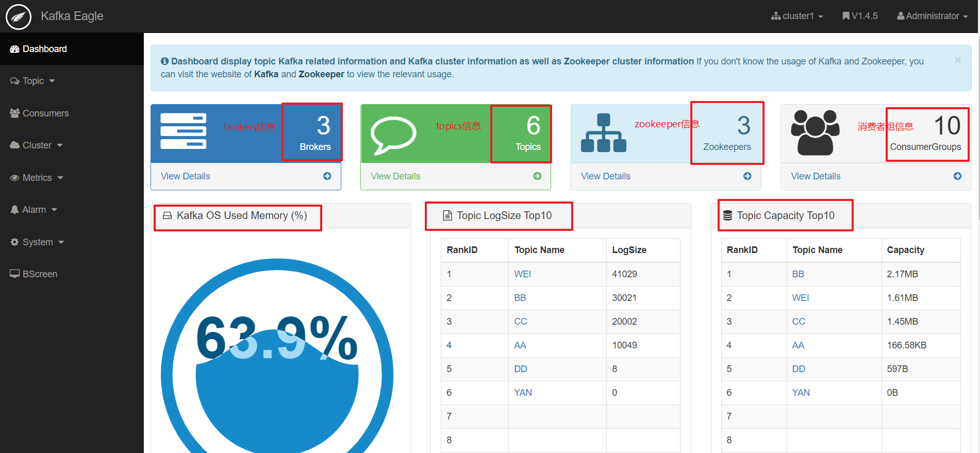Click the Metrics eye icon in sidebar

pos(14,178)
